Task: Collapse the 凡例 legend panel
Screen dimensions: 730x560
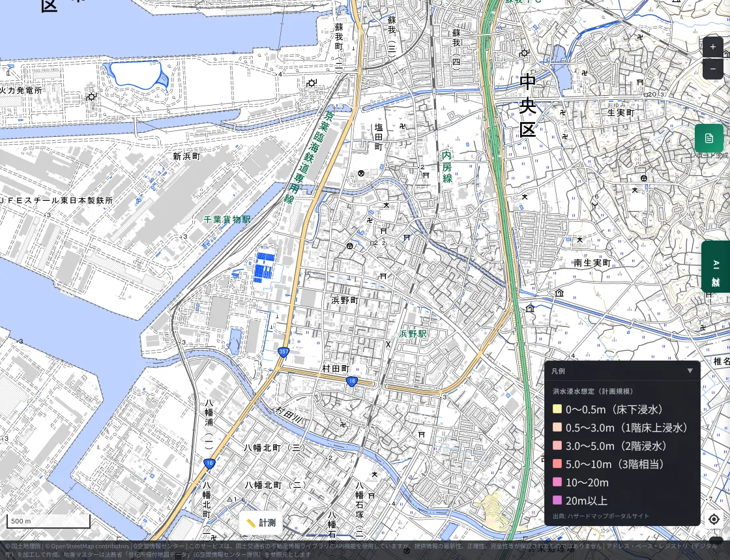Action: [x=690, y=371]
